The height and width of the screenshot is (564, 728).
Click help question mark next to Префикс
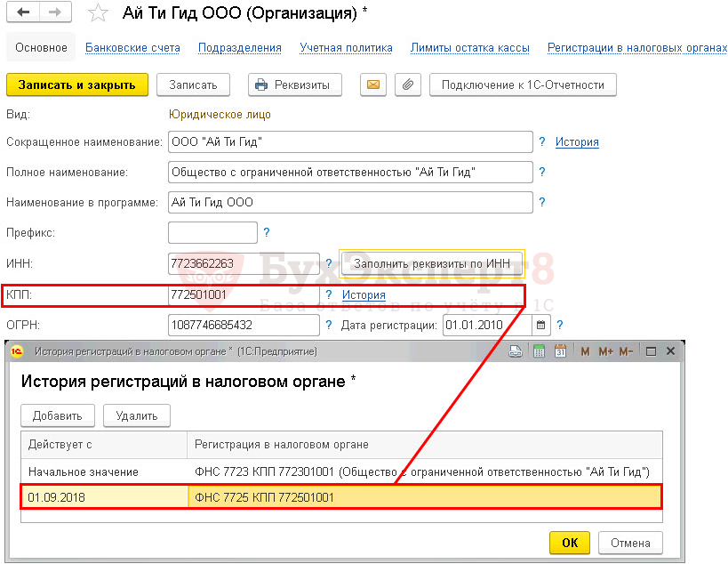(x=267, y=232)
